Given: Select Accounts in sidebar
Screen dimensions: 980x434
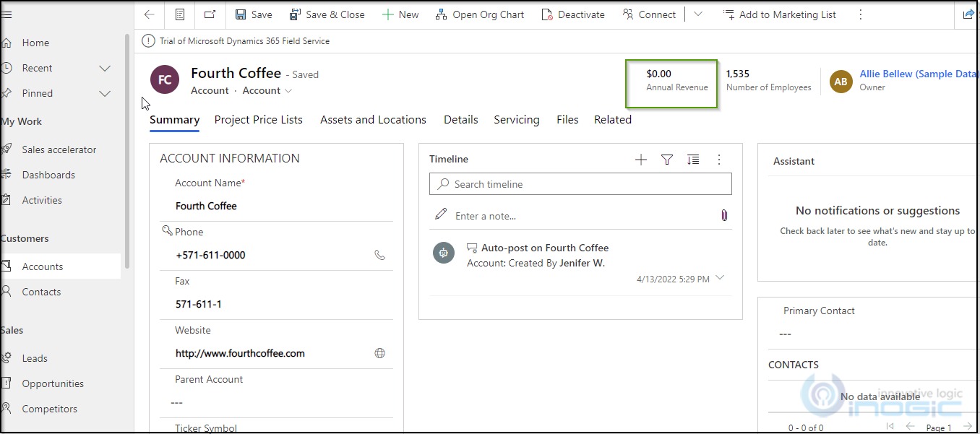Looking at the screenshot, I should click(x=61, y=266).
